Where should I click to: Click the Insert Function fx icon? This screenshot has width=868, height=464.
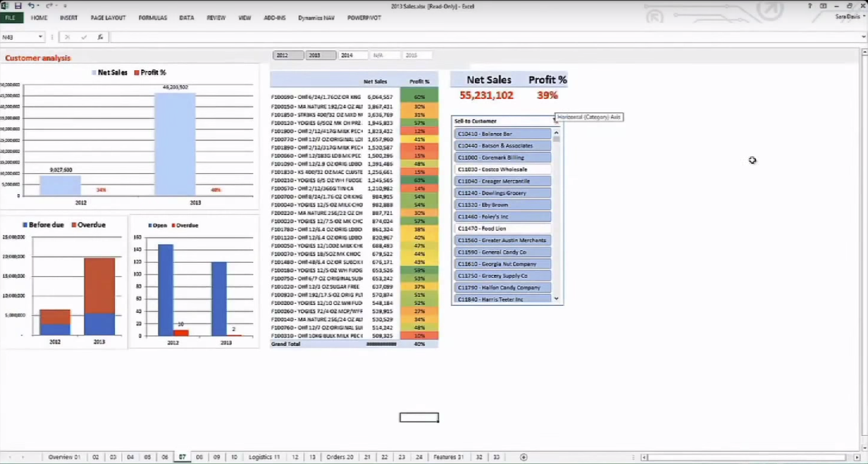click(x=100, y=37)
